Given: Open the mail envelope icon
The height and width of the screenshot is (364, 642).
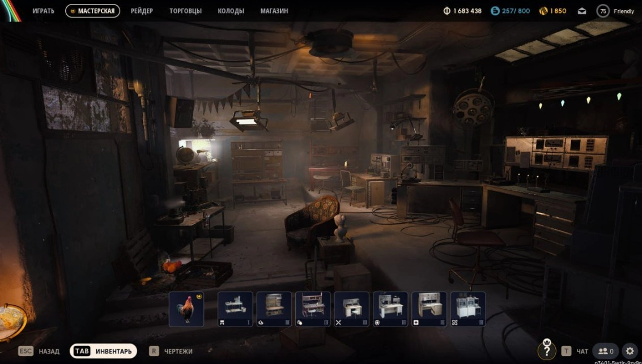Looking at the screenshot, I should pos(582,11).
